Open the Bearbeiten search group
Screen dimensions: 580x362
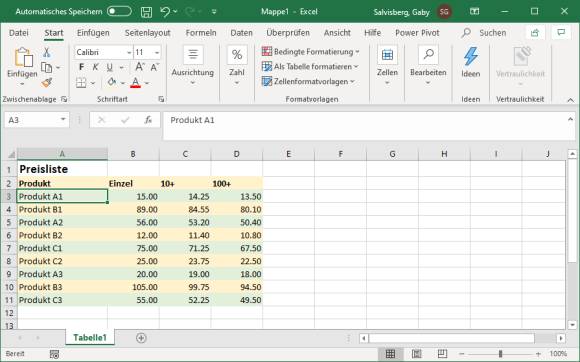(x=428, y=66)
